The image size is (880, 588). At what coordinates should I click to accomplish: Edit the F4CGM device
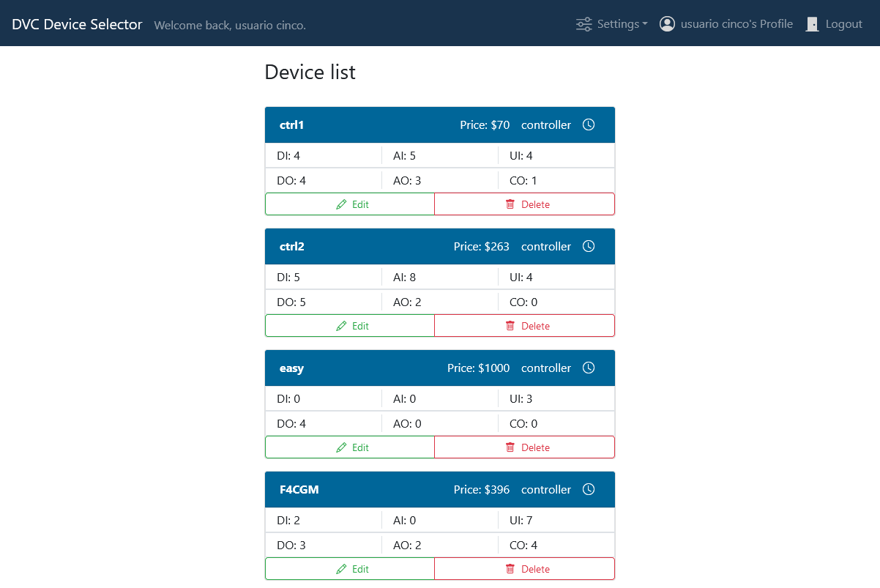tap(350, 568)
